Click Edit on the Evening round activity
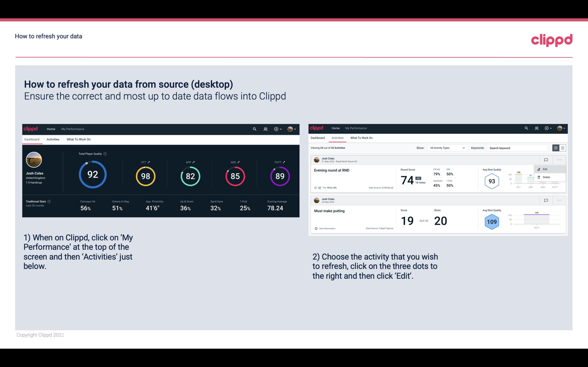588x367 pixels. tap(546, 169)
